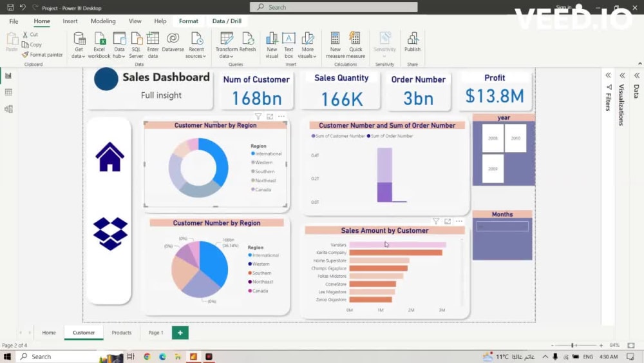Viewport: 644px width, 363px height.
Task: Go to the Products report page tab
Action: [122, 333]
